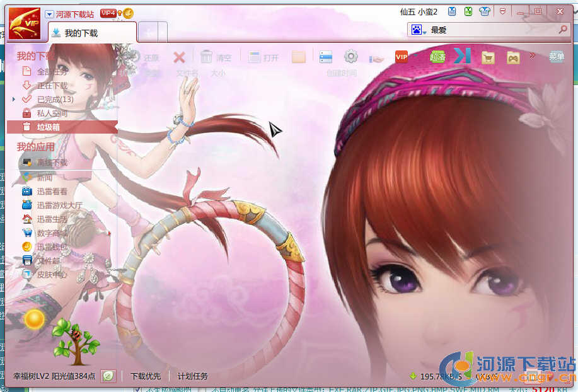
Task: Click the red title bar menu icon
Action: pyautogui.click(x=502, y=11)
